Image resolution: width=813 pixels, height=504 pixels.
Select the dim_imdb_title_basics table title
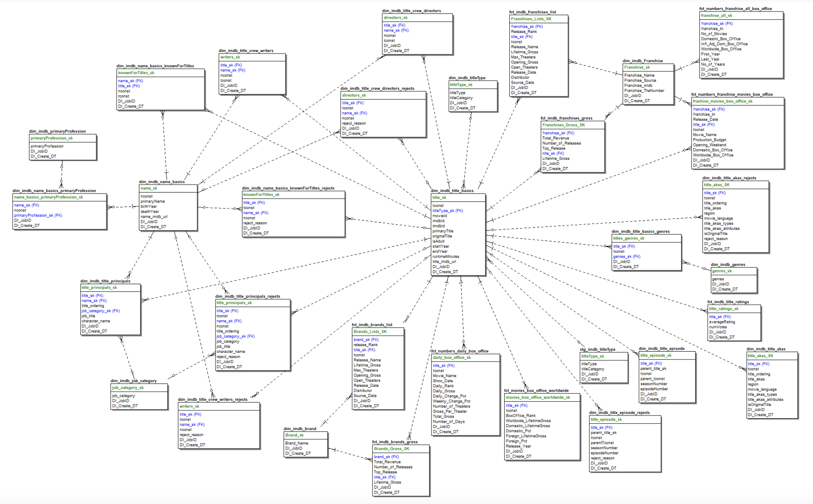pyautogui.click(x=452, y=190)
